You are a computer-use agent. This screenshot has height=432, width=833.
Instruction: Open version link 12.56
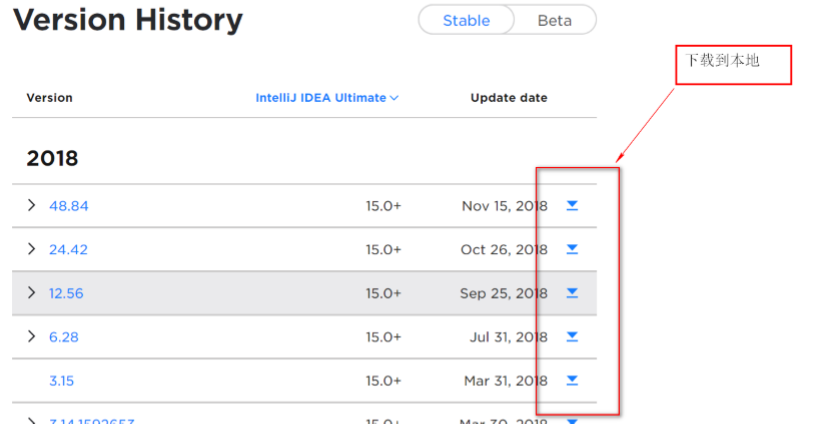[x=66, y=293]
